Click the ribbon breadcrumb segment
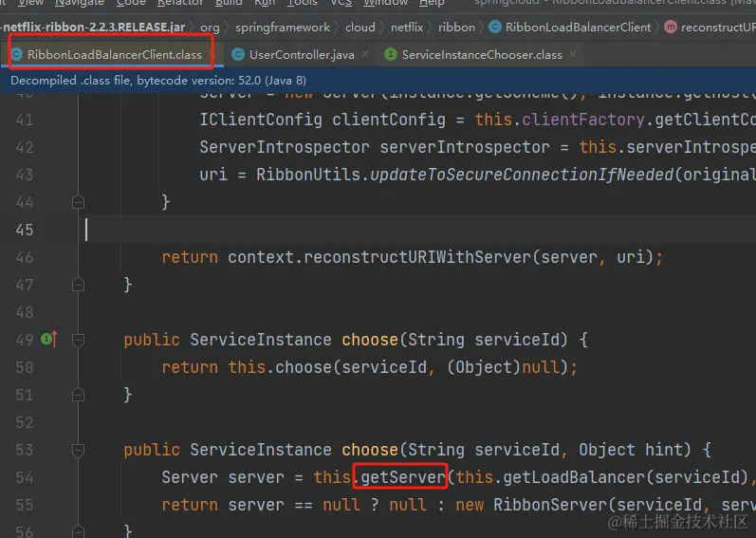Viewport: 756px width, 538px height. 456,28
